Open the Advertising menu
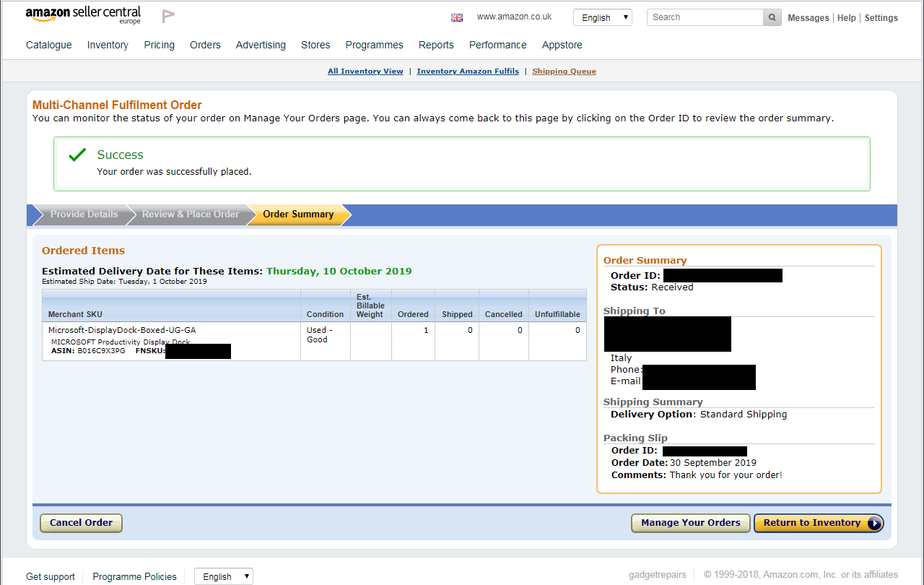This screenshot has width=924, height=585. click(261, 45)
